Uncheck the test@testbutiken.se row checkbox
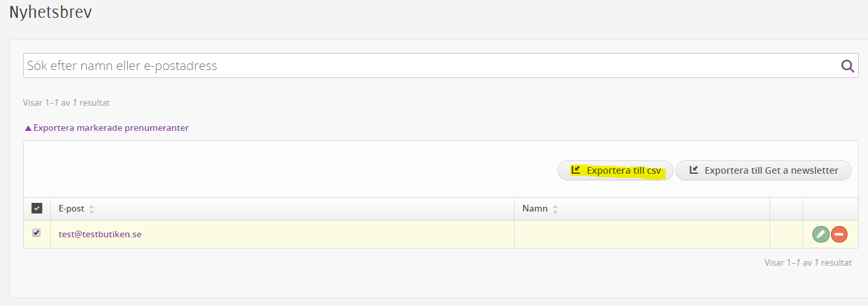 [x=36, y=233]
